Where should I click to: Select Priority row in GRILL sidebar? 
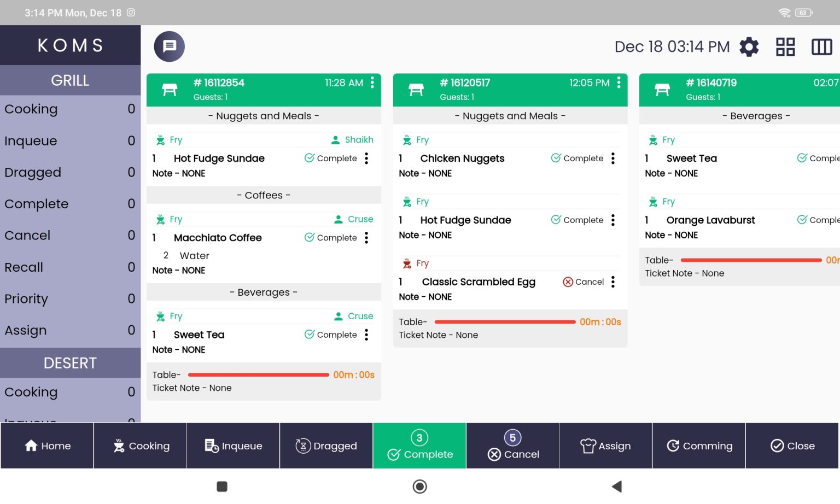(x=70, y=299)
